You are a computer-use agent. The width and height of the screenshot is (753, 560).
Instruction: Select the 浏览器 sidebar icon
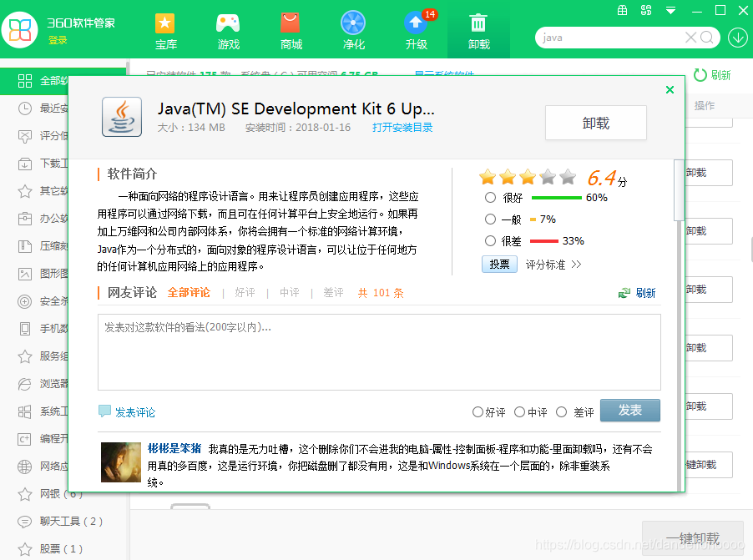(x=25, y=384)
